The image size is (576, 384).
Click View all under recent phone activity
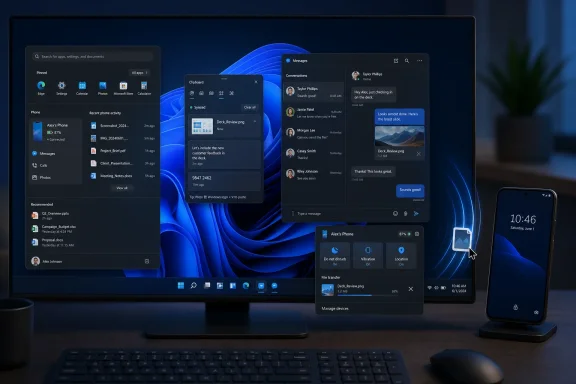[x=122, y=188]
